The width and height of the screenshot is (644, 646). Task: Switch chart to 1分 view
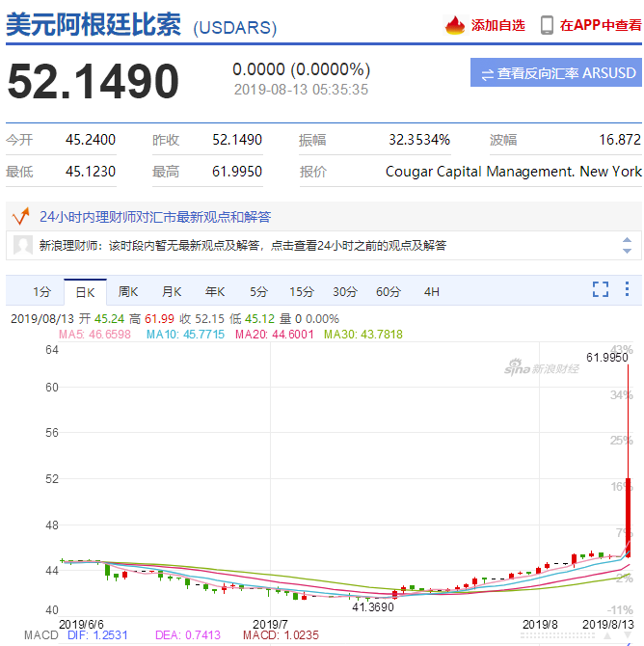coord(41,291)
